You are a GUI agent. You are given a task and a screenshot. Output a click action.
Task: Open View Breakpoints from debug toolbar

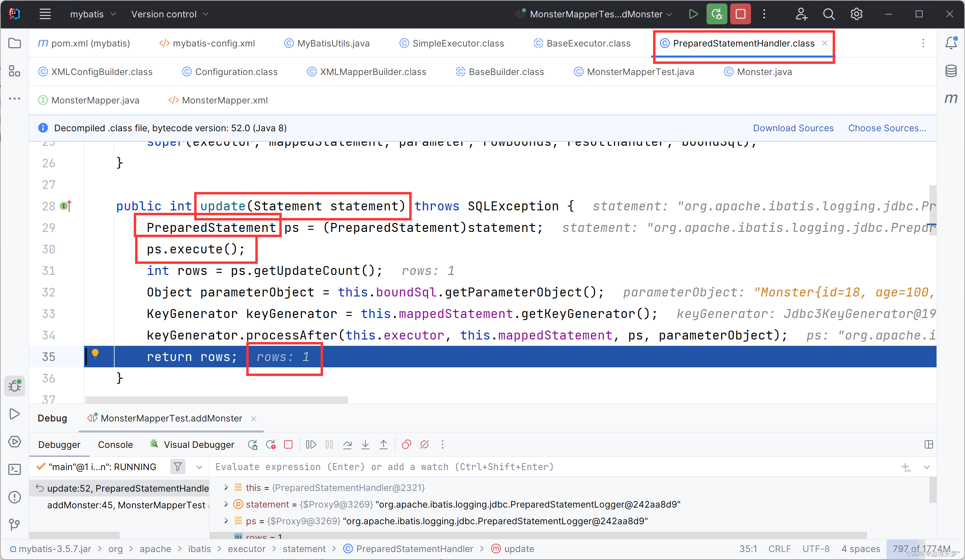406,444
